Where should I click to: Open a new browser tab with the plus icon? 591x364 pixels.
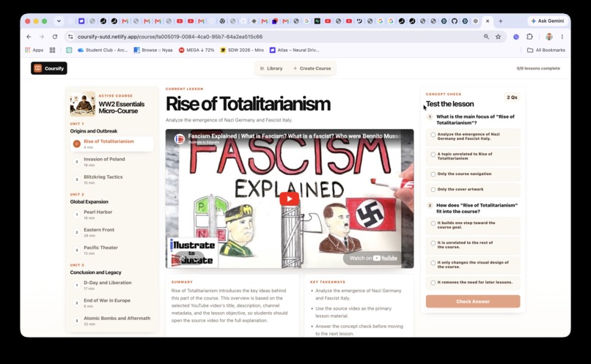pos(501,21)
